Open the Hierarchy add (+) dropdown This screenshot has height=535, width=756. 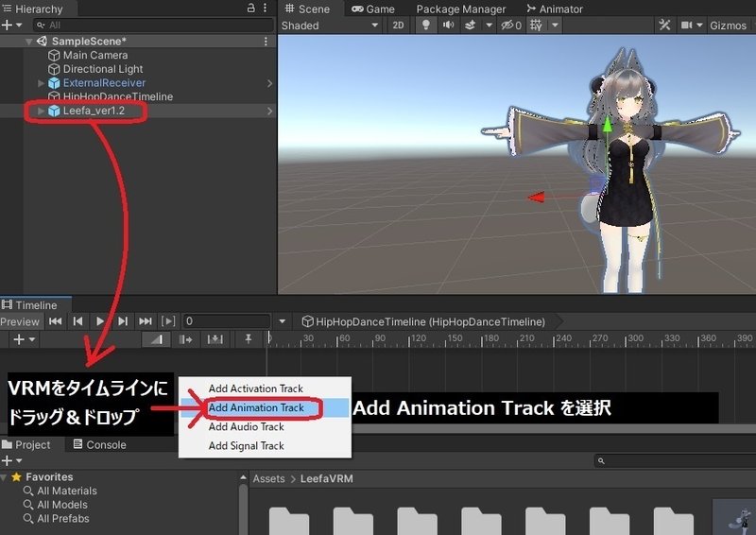(x=12, y=26)
